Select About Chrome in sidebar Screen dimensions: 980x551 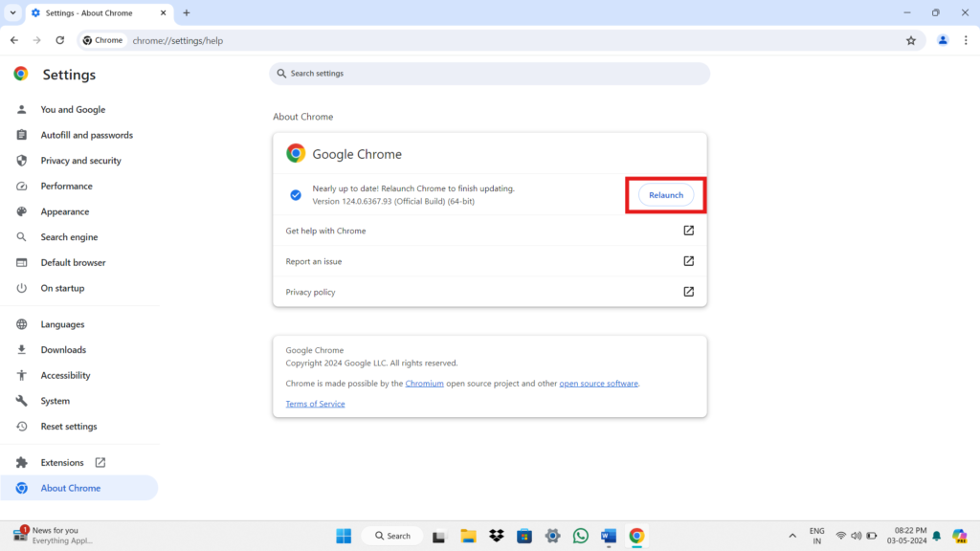point(78,488)
